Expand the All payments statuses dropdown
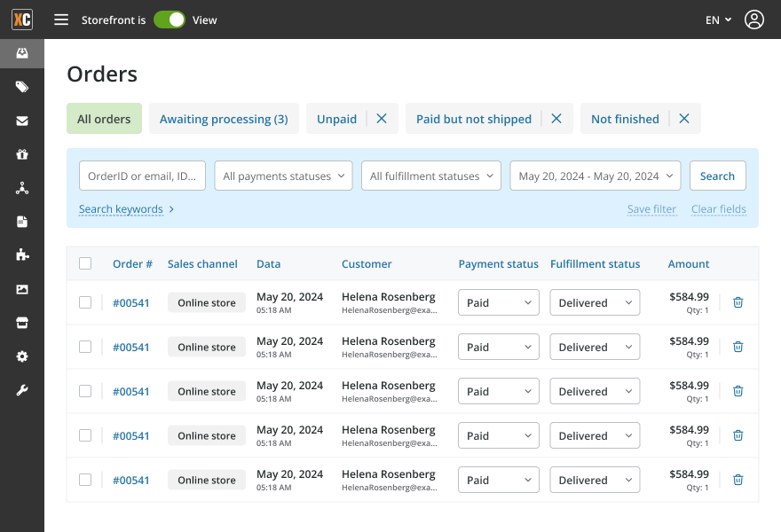Viewport: 781px width, 532px height. [x=283, y=176]
